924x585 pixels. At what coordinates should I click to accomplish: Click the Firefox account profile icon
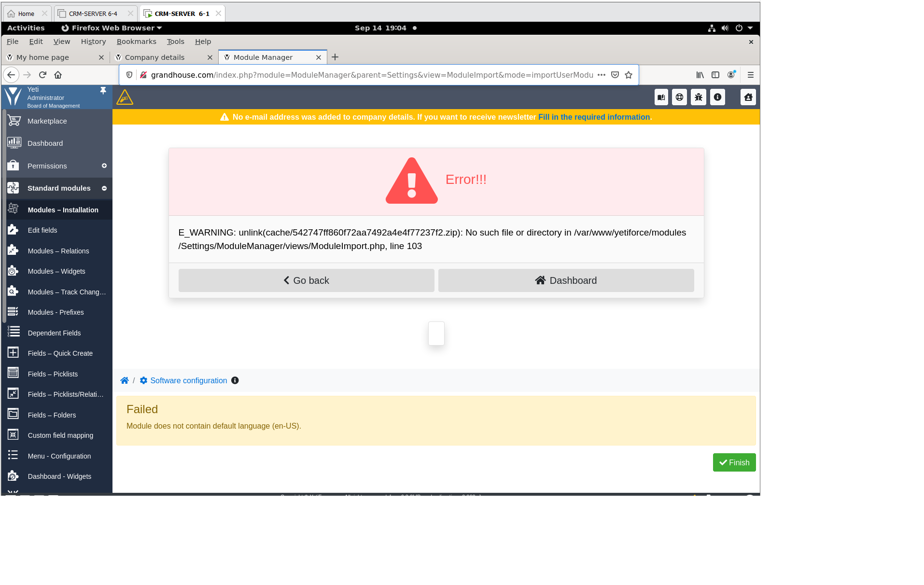pyautogui.click(x=731, y=75)
